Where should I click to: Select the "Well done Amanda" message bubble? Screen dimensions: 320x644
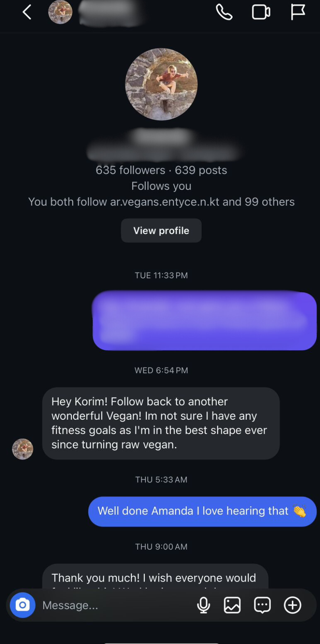pyautogui.click(x=202, y=511)
